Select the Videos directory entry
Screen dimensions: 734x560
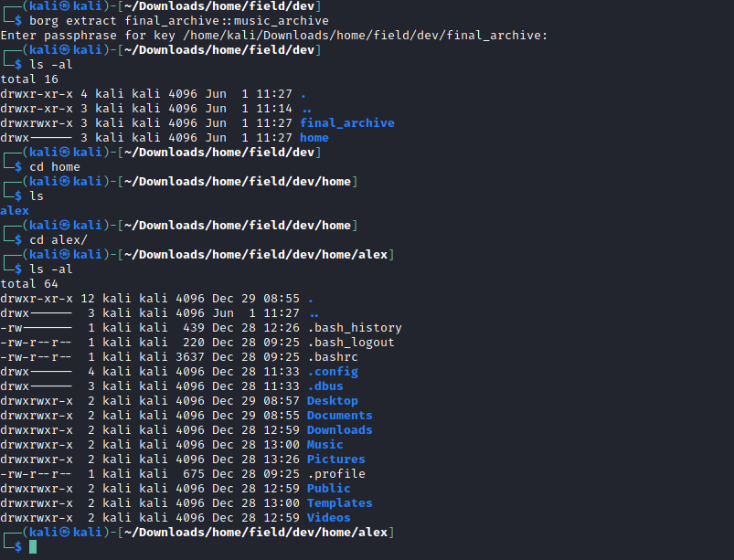tap(328, 518)
